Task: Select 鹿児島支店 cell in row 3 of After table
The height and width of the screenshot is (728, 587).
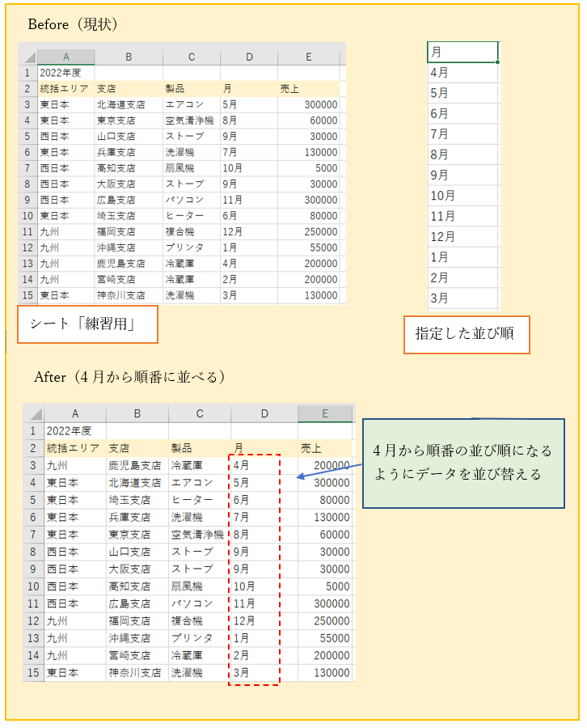Action: pyautogui.click(x=137, y=466)
